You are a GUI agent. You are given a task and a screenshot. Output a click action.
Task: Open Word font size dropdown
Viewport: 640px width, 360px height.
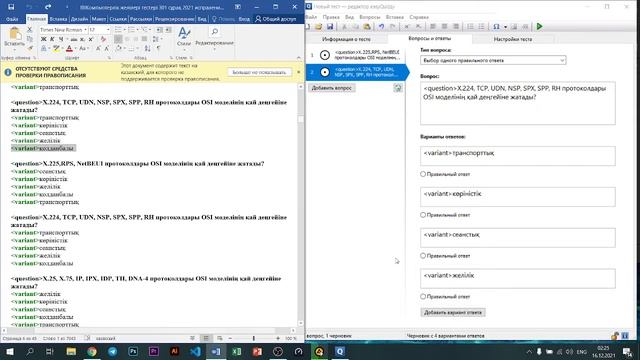[108, 30]
